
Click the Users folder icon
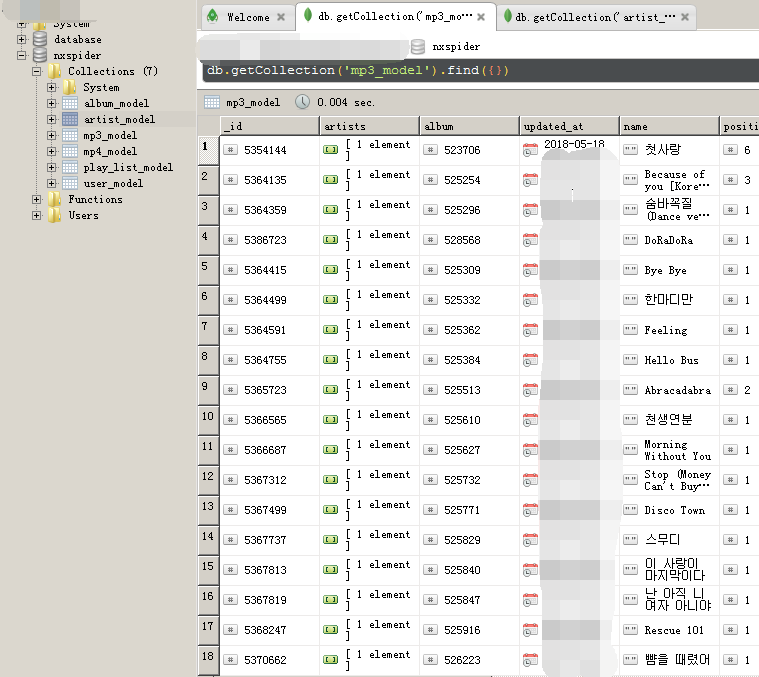tap(55, 215)
